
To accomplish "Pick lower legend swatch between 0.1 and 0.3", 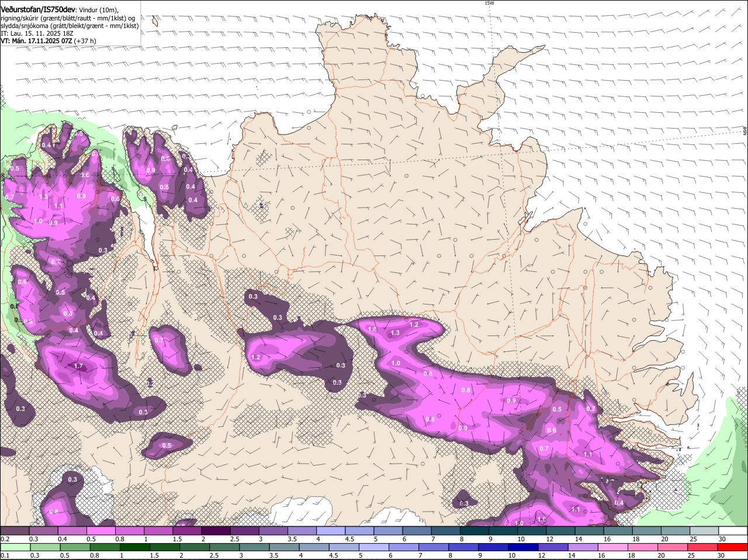I will pyautogui.click(x=16, y=547).
